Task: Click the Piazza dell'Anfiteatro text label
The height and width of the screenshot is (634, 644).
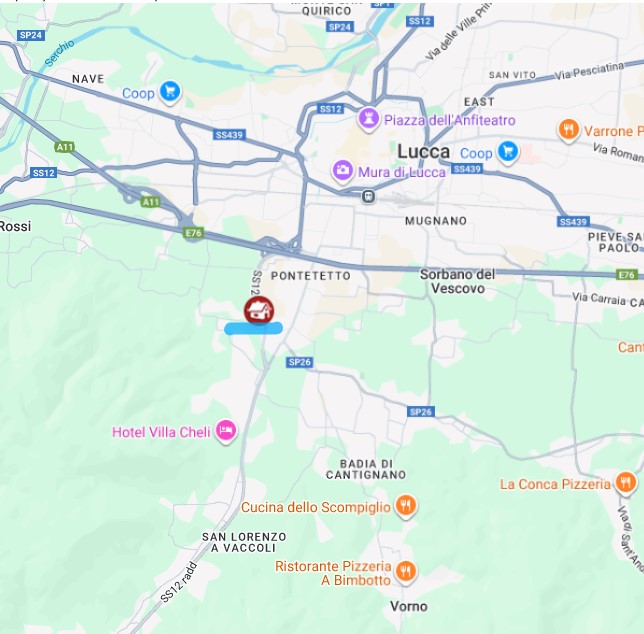Action: 449,120
